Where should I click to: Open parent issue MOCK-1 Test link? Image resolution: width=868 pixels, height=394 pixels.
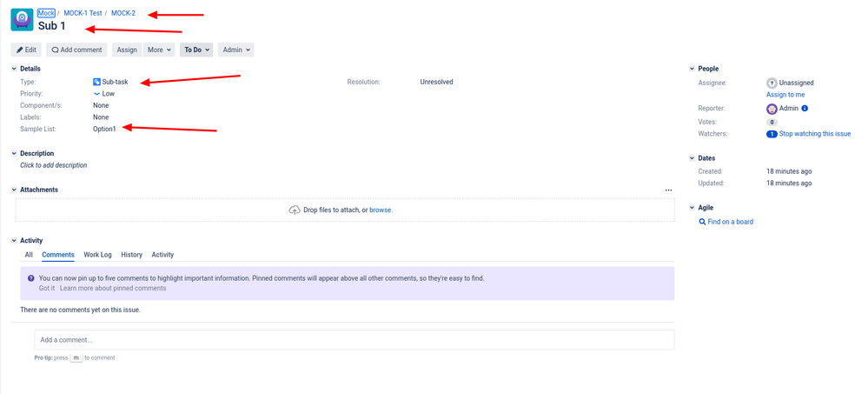pos(83,13)
